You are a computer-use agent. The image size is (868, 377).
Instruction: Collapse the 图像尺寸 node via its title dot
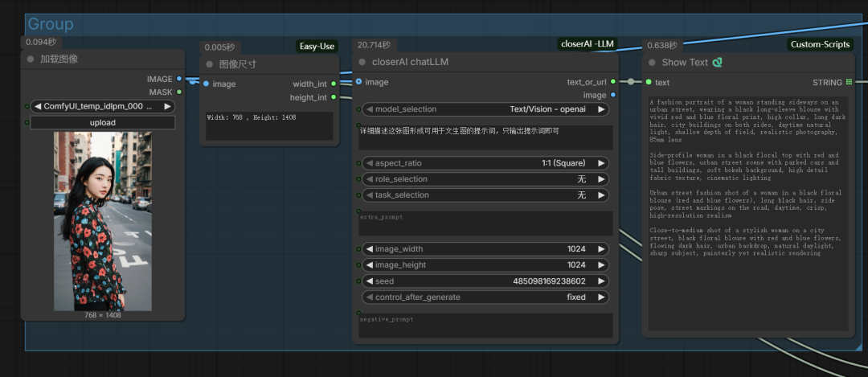click(x=209, y=64)
